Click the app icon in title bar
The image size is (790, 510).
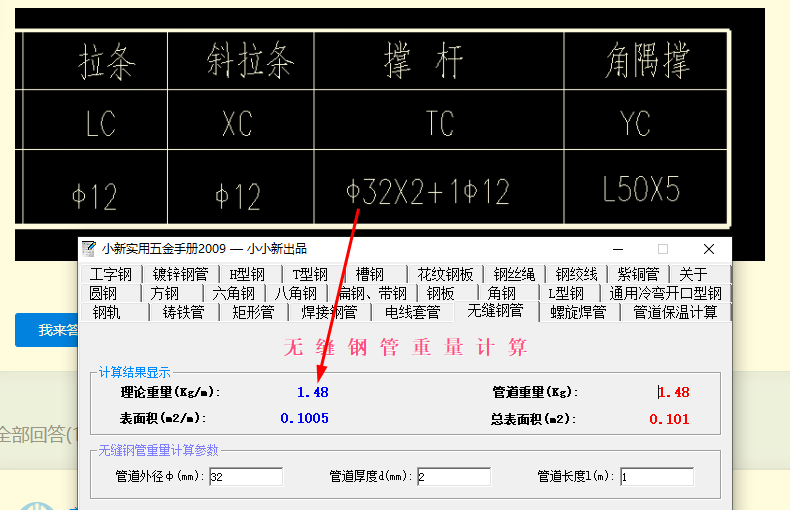(89, 248)
